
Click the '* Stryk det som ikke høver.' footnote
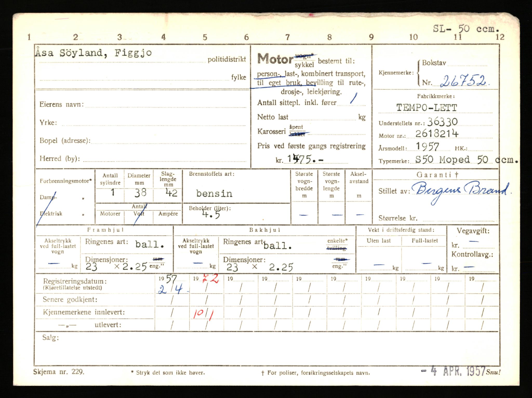coord(168,373)
